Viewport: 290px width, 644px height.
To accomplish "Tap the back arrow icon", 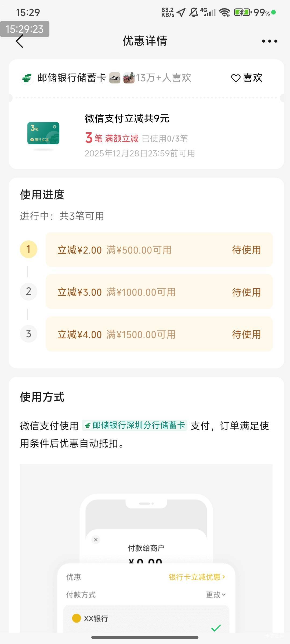I will (20, 41).
